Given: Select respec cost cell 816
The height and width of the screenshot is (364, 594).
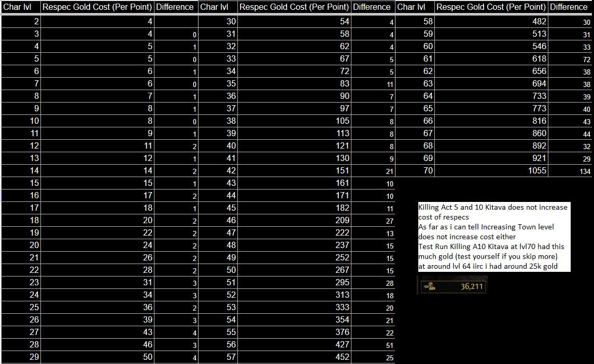Looking at the screenshot, I should coord(491,121).
